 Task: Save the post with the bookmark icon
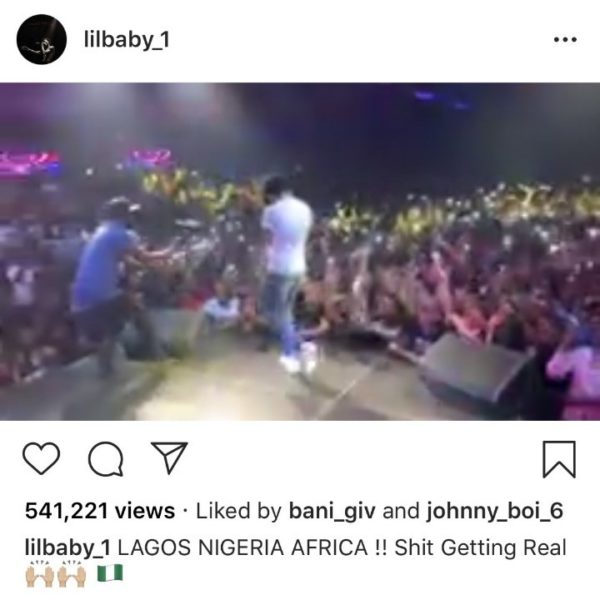(x=559, y=459)
